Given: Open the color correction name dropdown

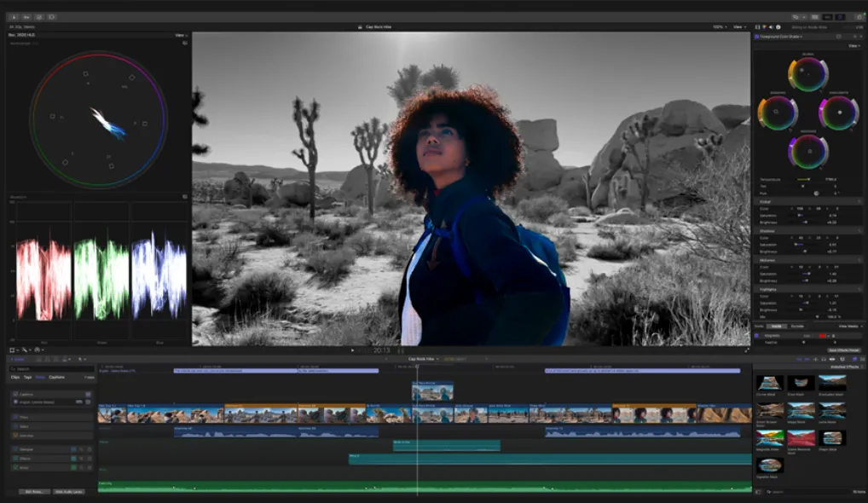Looking at the screenshot, I should tap(781, 37).
